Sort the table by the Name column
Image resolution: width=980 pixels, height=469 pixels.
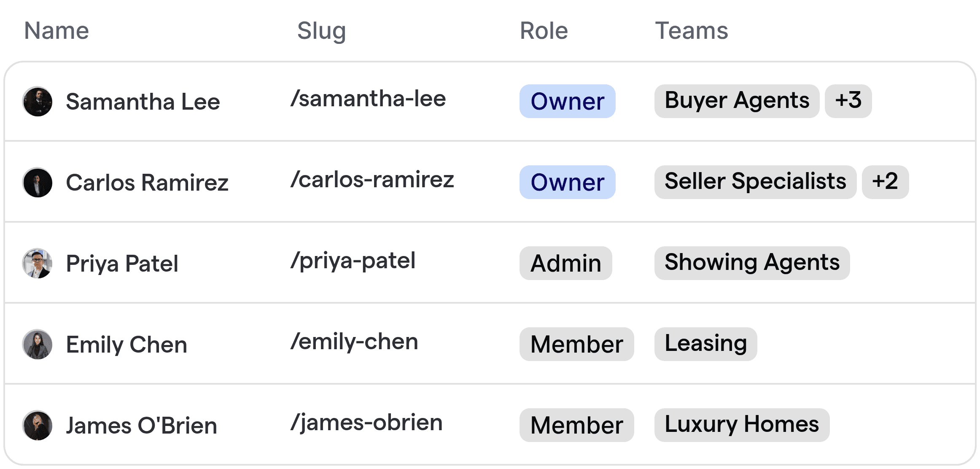(x=56, y=30)
